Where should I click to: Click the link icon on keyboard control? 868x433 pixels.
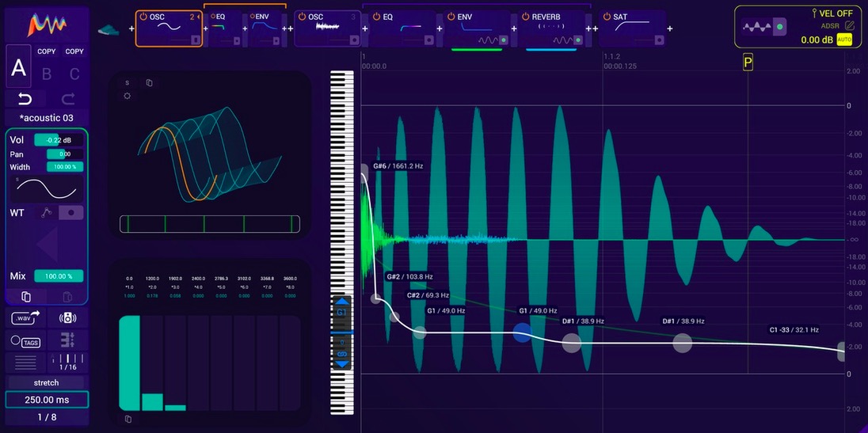coord(341,353)
